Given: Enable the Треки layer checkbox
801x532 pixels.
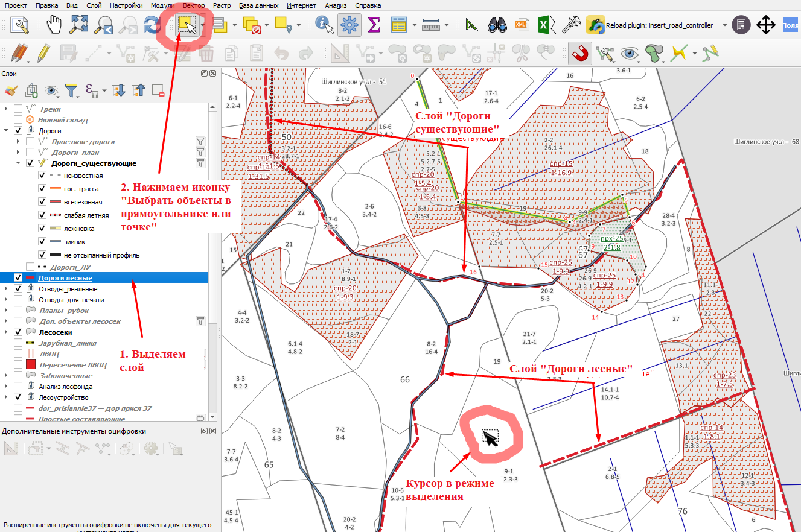Looking at the screenshot, I should click(x=18, y=109).
